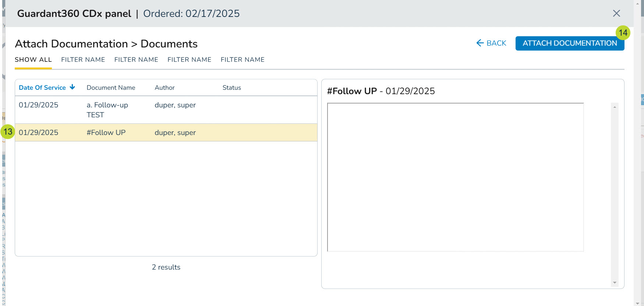644x306 pixels.
Task: Close the Guardant360 CDx panel dialog
Action: click(x=616, y=14)
